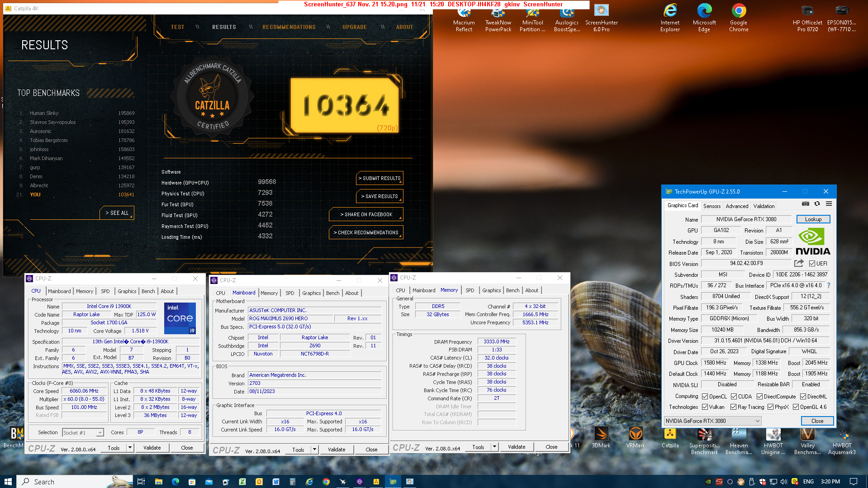The height and width of the screenshot is (488, 868).
Task: Open ScreenHunter 6.0 Pro desktop icon
Action: click(x=601, y=18)
